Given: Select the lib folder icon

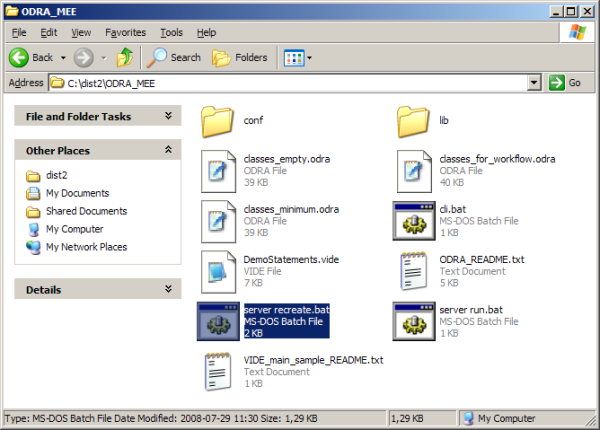Looking at the screenshot, I should [413, 122].
